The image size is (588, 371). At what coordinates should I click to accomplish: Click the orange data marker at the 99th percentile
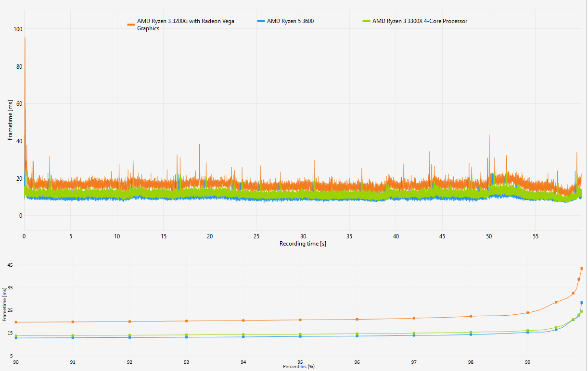[x=528, y=313]
